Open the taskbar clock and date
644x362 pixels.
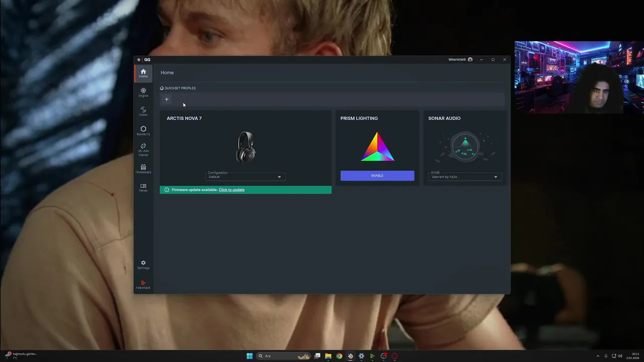pos(633,356)
